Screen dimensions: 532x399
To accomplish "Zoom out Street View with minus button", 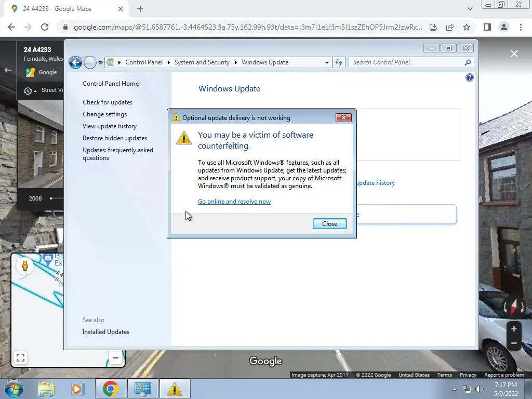I will pos(514,344).
